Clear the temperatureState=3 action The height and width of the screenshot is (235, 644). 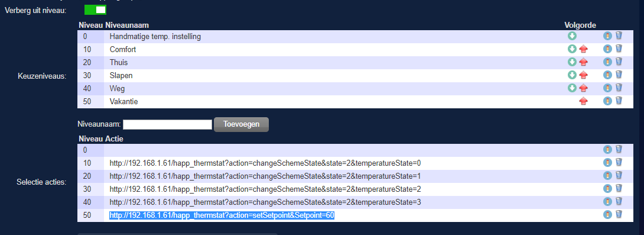pyautogui.click(x=619, y=201)
